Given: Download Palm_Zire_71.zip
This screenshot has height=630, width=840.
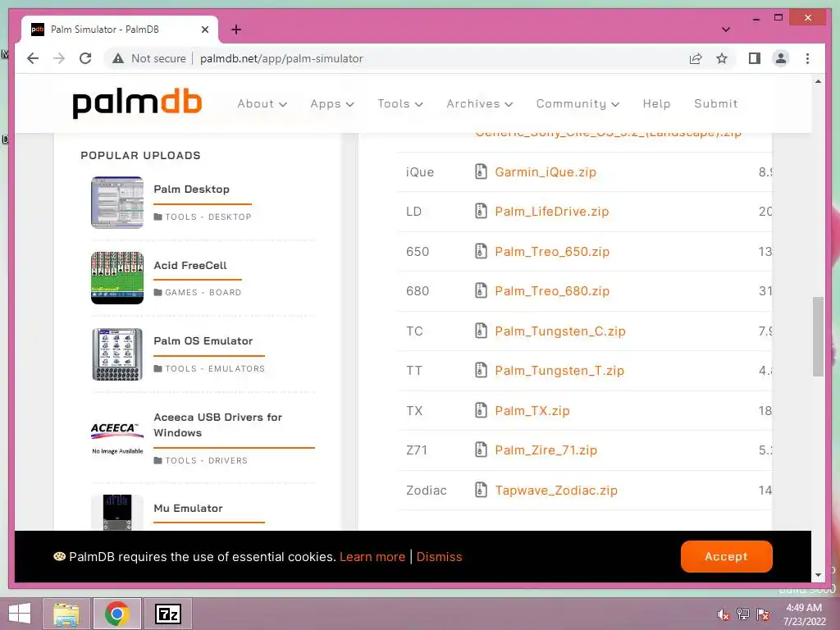Looking at the screenshot, I should pyautogui.click(x=546, y=450).
